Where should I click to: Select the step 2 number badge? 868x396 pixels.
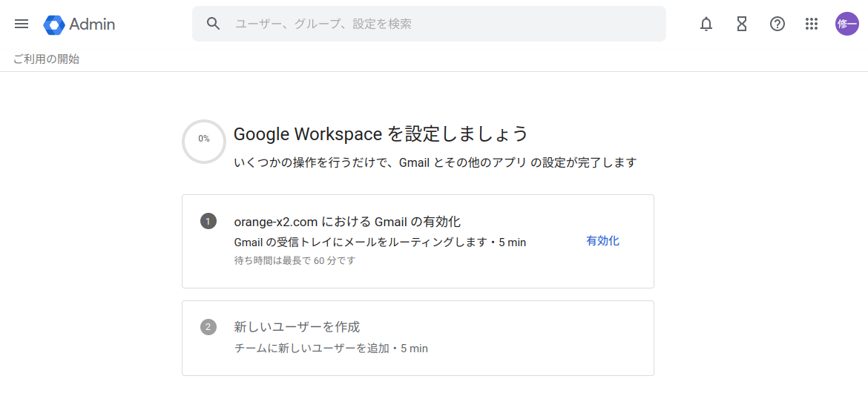(x=208, y=327)
